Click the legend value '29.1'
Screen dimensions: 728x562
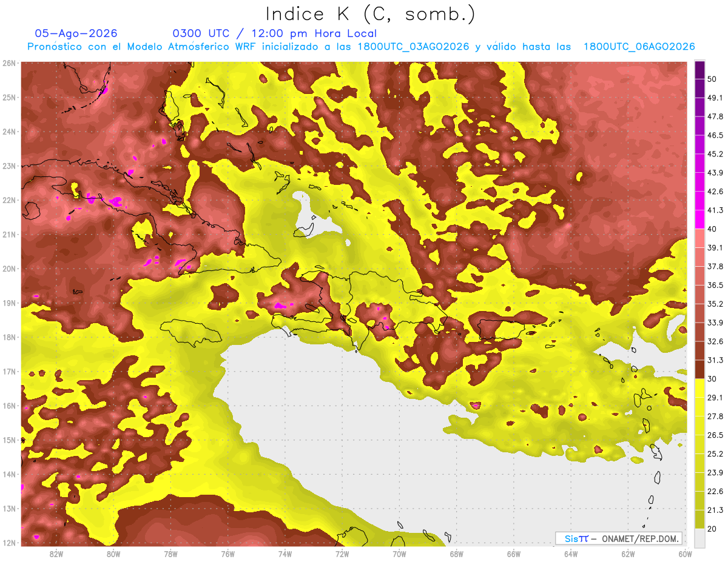click(x=716, y=398)
